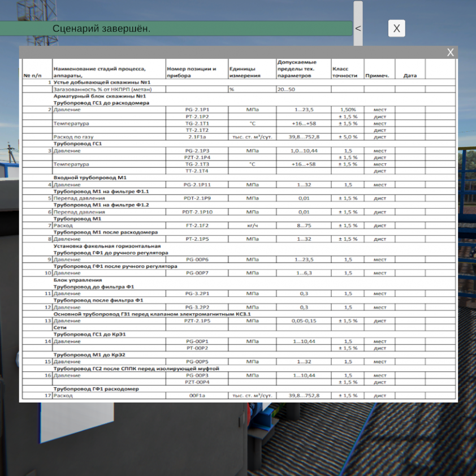Select flow transmitter tag FT-2.1F2
Screen dimensions: 476x476
197,226
